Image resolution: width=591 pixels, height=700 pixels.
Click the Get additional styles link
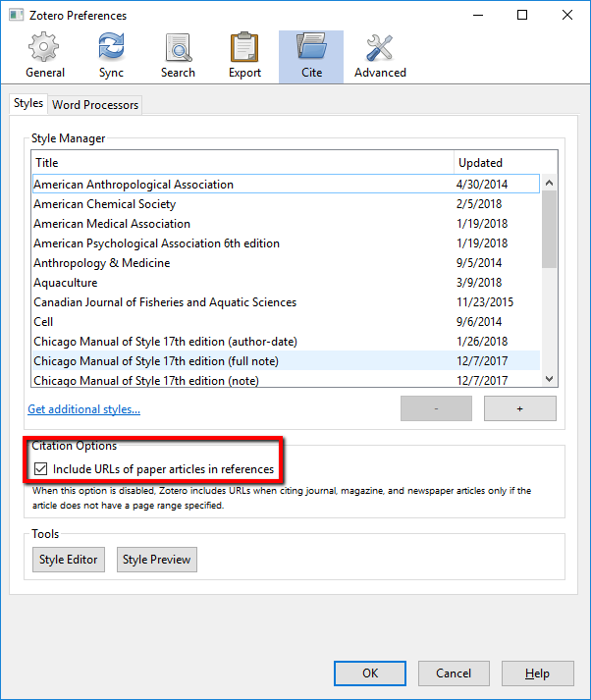coord(83,409)
